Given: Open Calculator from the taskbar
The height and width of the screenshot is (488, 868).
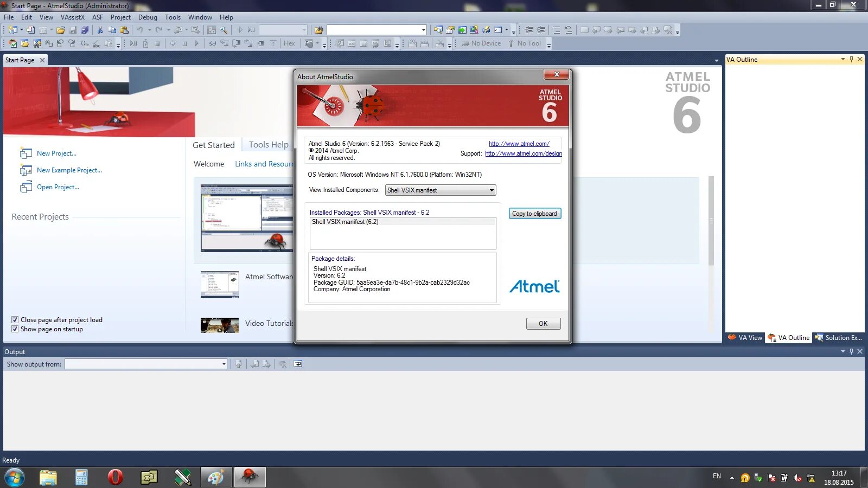Looking at the screenshot, I should point(81,477).
